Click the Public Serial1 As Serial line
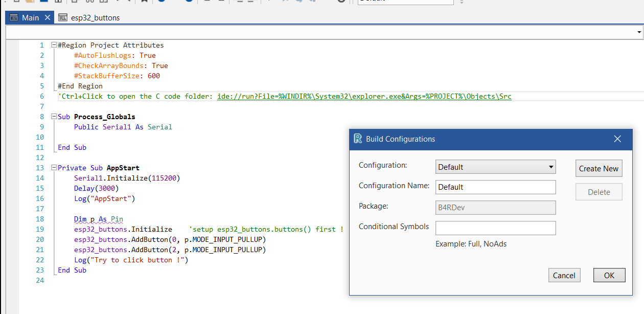The image size is (644, 314). click(x=123, y=127)
